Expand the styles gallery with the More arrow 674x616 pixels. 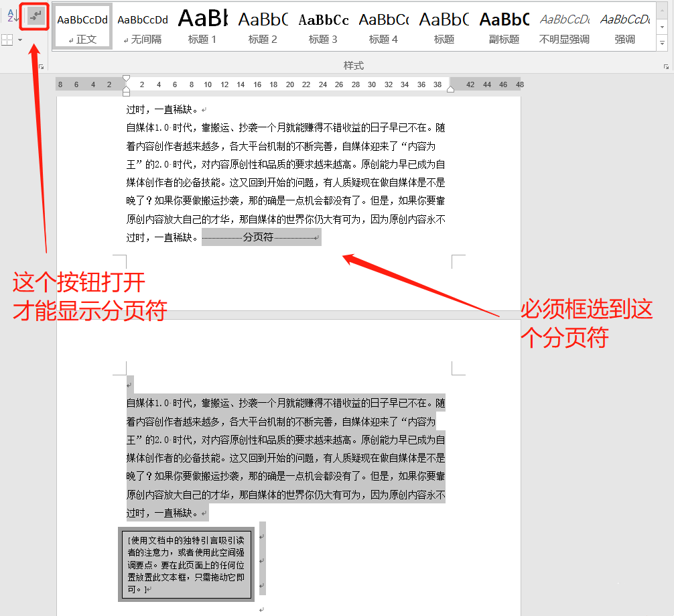pyautogui.click(x=663, y=42)
